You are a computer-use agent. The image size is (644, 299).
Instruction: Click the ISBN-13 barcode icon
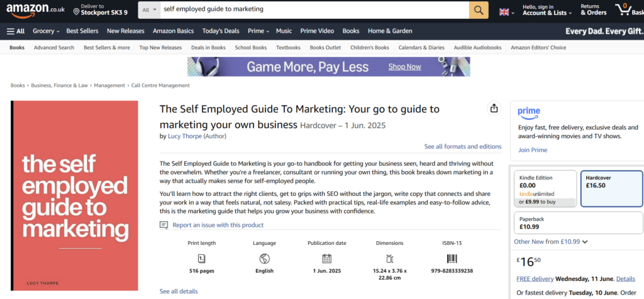[452, 258]
